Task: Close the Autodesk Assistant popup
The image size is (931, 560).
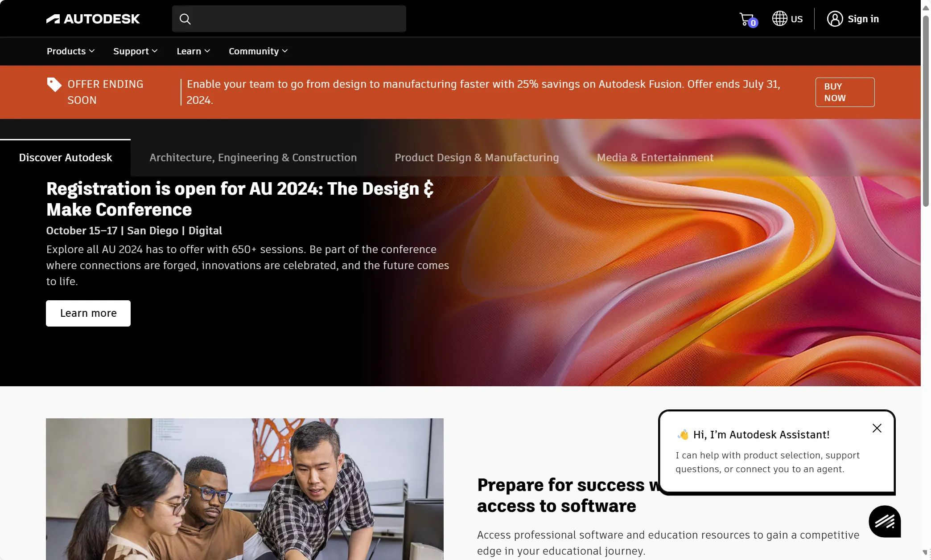Action: (877, 428)
